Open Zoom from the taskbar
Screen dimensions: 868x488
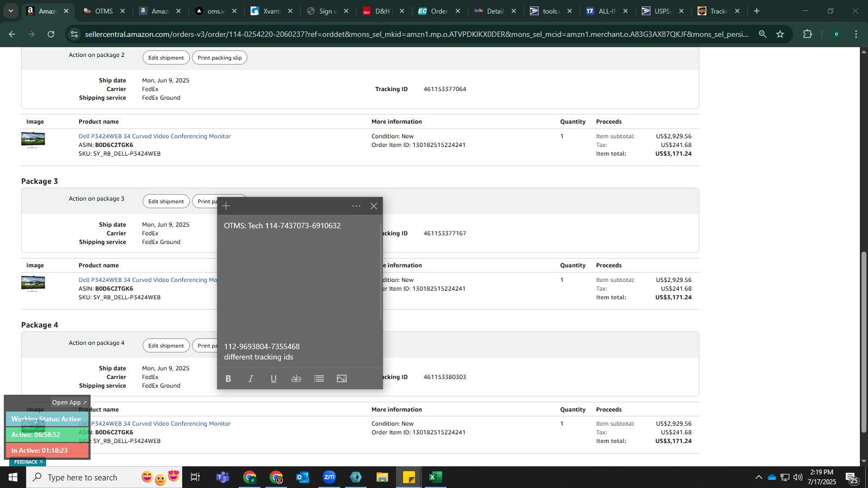[329, 477]
